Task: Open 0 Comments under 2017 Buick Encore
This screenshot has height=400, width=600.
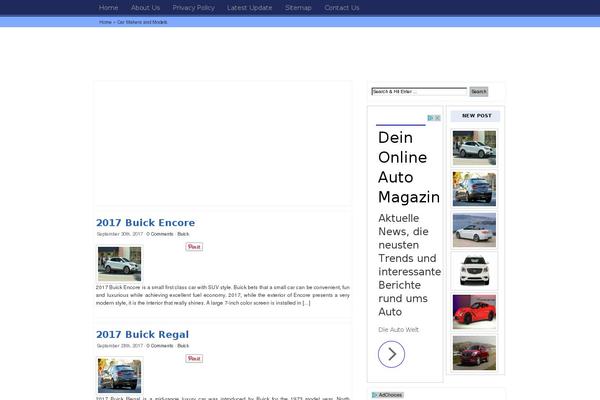Action: tap(160, 234)
